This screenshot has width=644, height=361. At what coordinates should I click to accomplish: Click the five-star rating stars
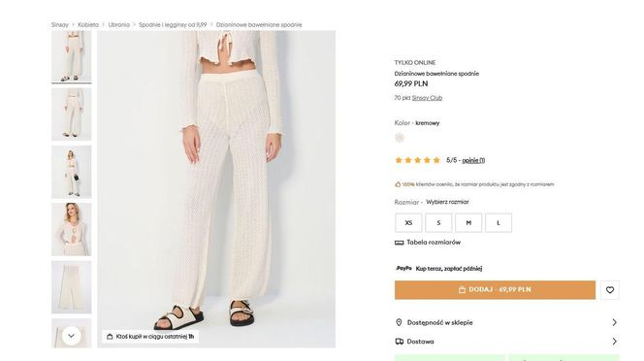(x=417, y=160)
